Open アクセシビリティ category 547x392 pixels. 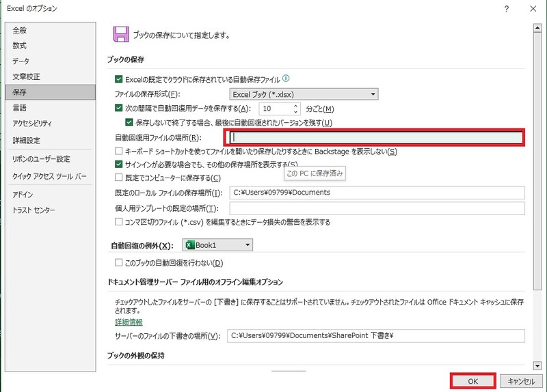tap(50, 124)
